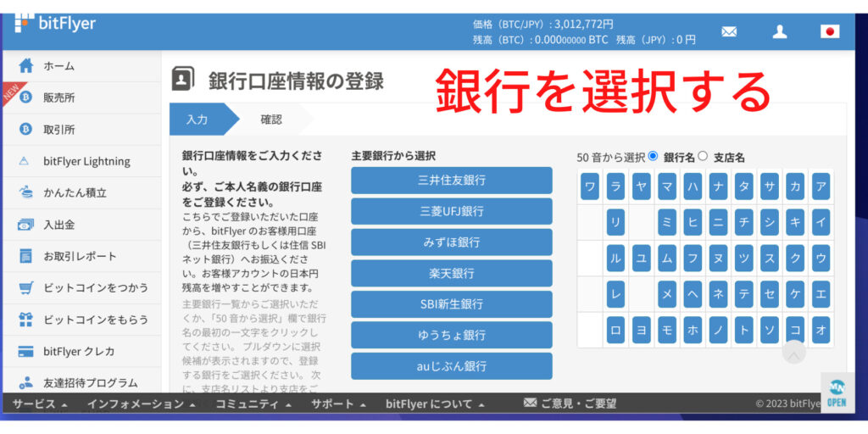
Task: Select auじぶん銀行 button
Action: (452, 366)
